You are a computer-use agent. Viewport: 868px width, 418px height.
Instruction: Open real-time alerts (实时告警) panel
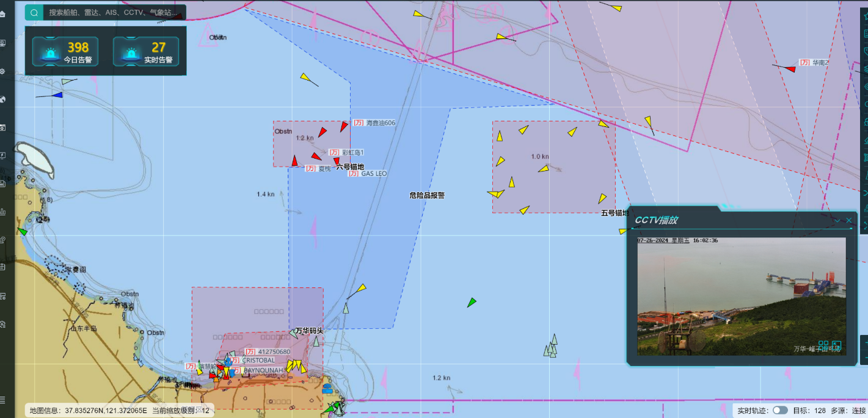(x=146, y=52)
